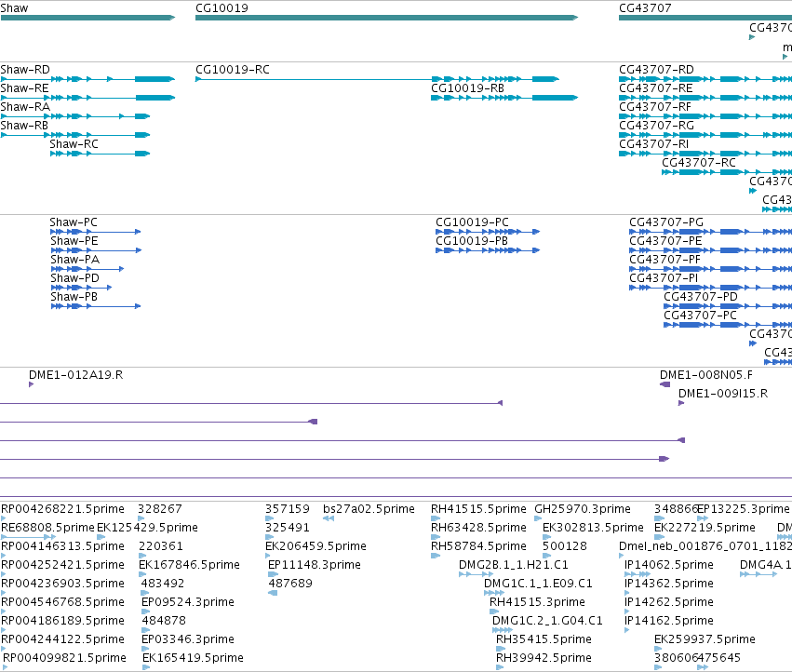
Task: Select the GH25970.3prime EST label
Action: (583, 509)
